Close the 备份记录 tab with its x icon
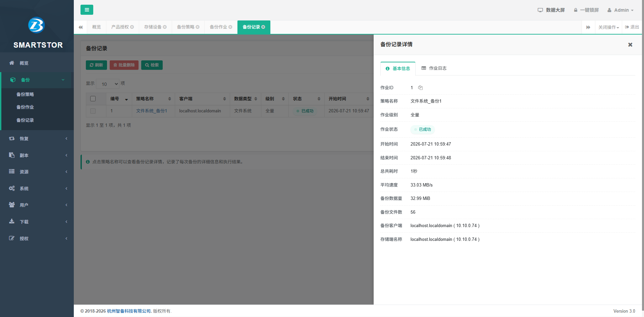This screenshot has height=317, width=644. click(x=263, y=27)
